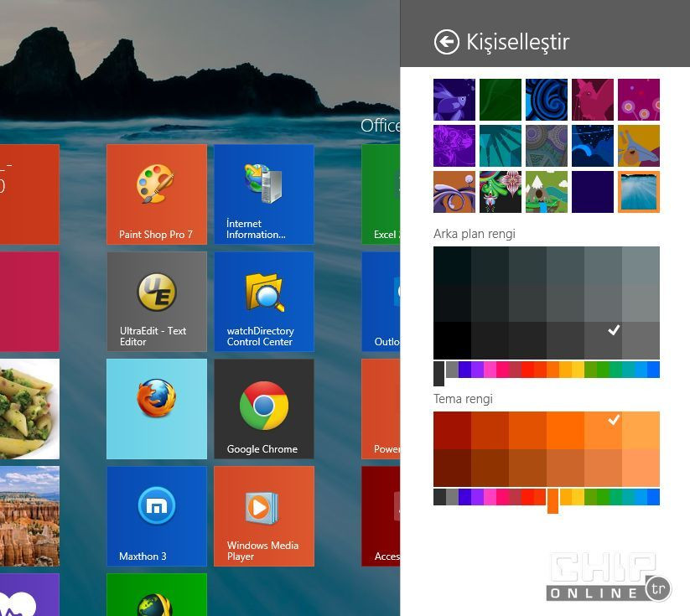Choose the blue starry night background pattern
This screenshot has height=616, width=690.
click(x=593, y=146)
